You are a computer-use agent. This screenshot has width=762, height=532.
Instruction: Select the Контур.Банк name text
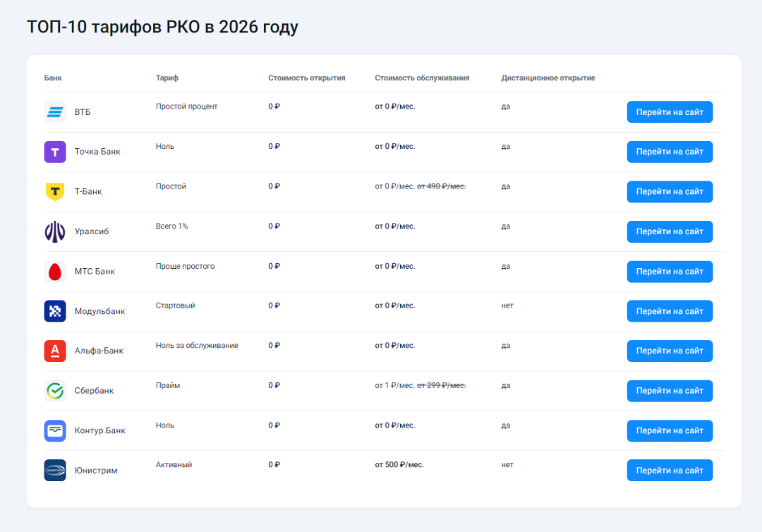tap(99, 430)
